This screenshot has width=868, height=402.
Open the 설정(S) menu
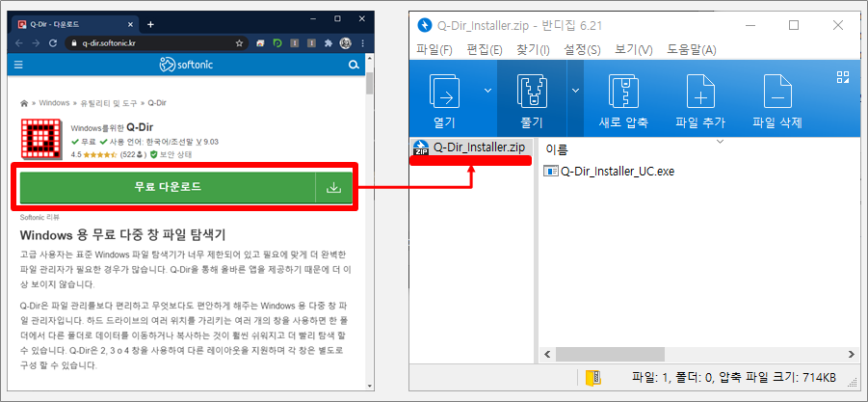coord(582,50)
